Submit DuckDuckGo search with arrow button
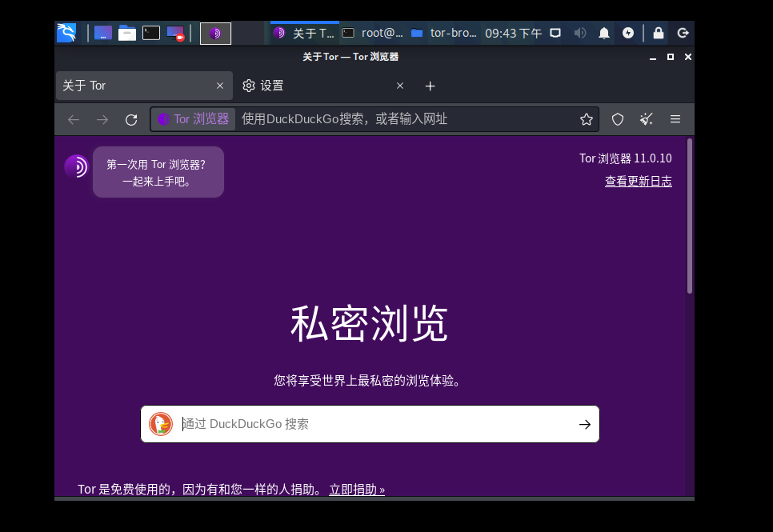 (x=585, y=425)
